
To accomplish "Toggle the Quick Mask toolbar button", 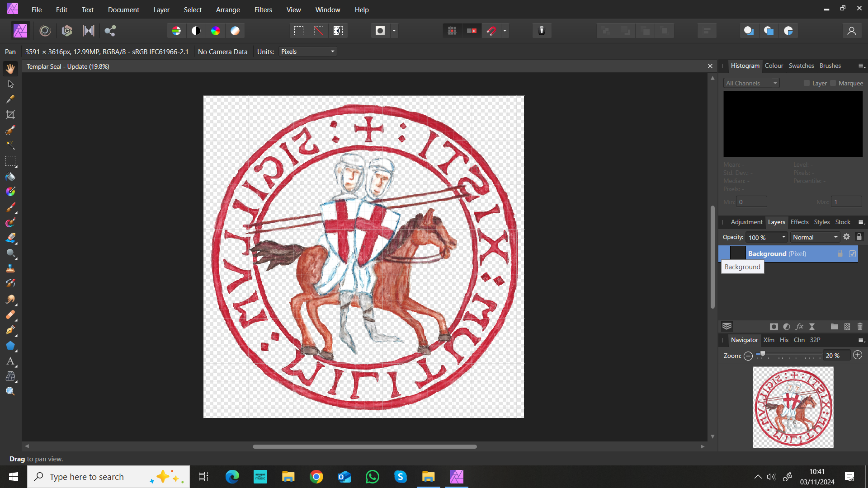I will point(380,31).
